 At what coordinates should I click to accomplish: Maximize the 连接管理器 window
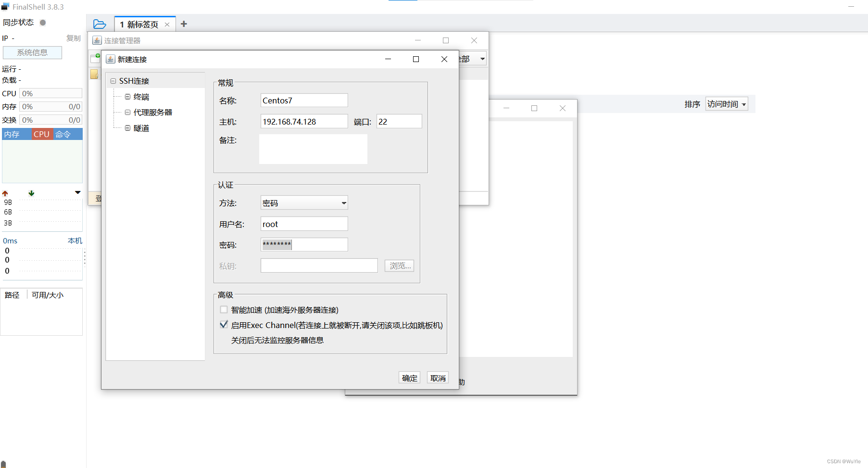[446, 40]
